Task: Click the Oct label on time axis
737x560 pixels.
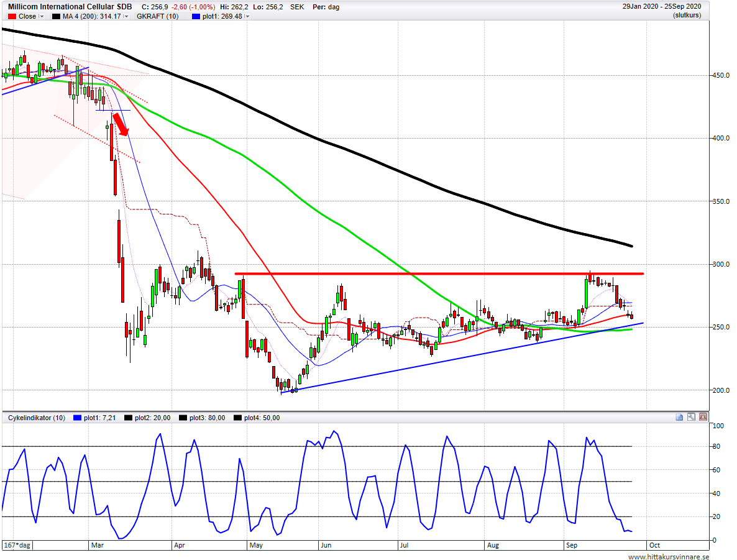Action: tap(654, 546)
